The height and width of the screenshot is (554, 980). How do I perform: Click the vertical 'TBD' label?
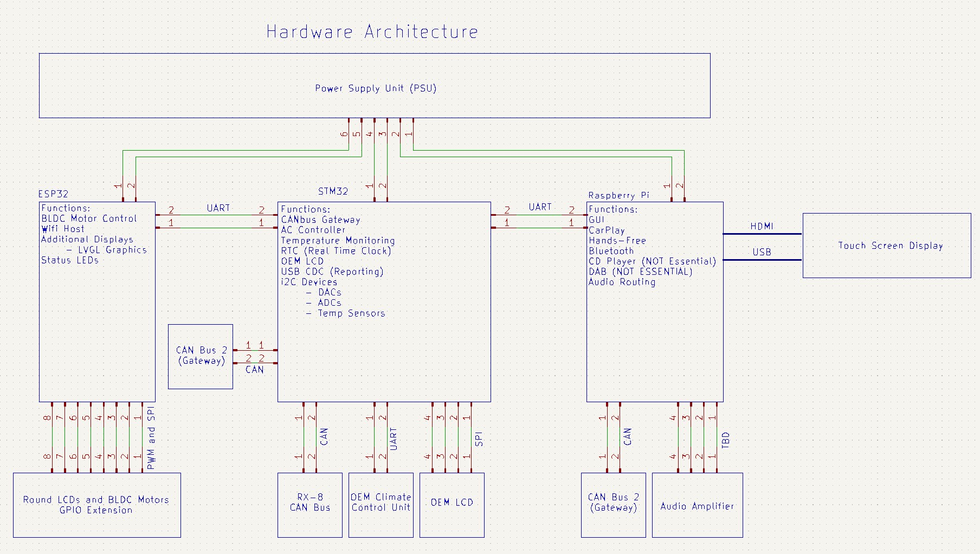tap(726, 440)
